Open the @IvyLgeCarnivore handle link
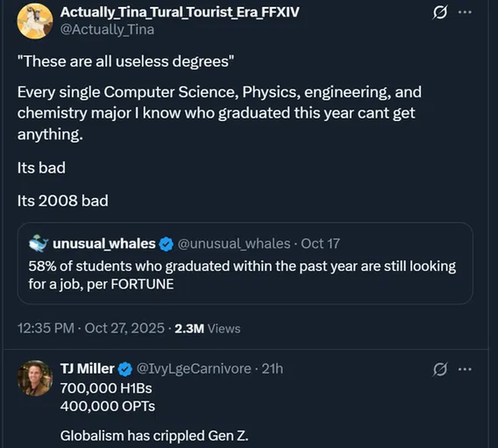Viewport: 498px width, 448px height. click(193, 369)
